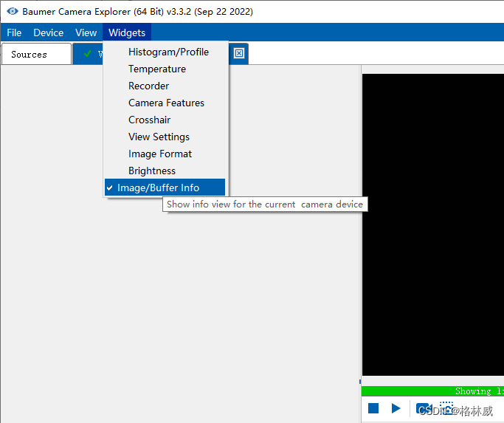This screenshot has height=423, width=504.
Task: Open the Device menu
Action: 49,32
